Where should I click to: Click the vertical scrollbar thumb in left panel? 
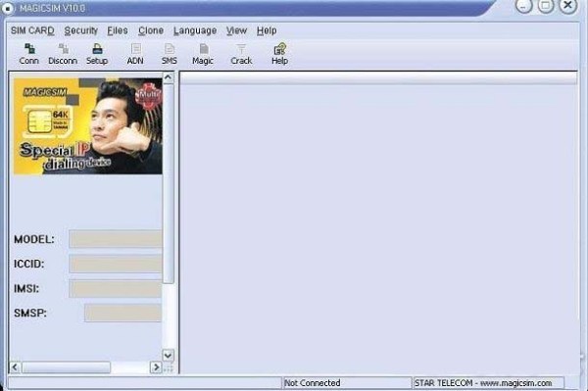169,183
